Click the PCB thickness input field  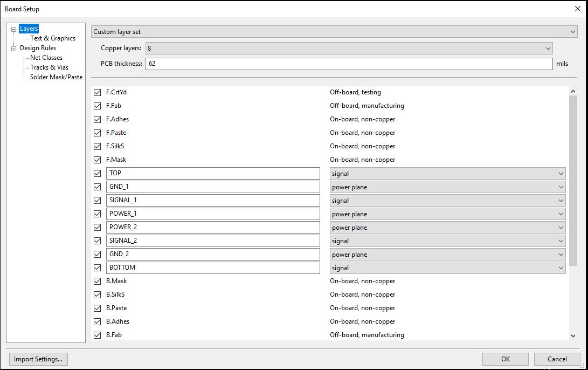pyautogui.click(x=349, y=64)
